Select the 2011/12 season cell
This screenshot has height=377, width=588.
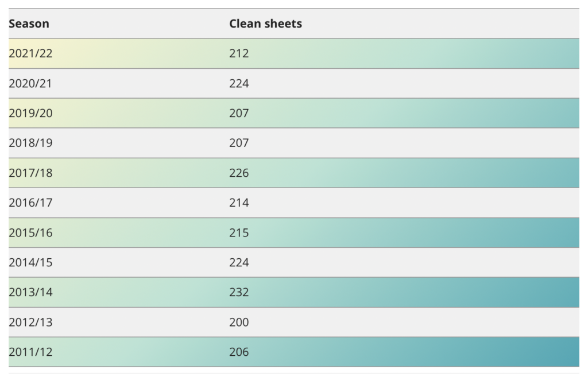pos(30,352)
